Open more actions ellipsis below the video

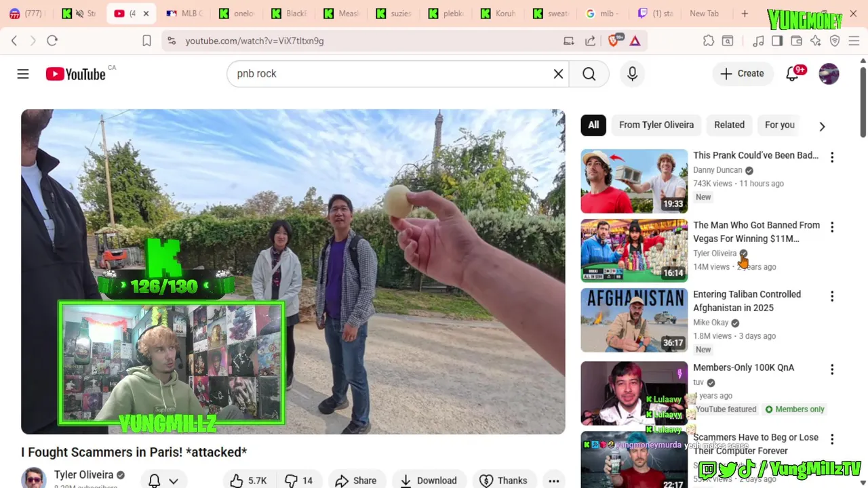click(554, 481)
